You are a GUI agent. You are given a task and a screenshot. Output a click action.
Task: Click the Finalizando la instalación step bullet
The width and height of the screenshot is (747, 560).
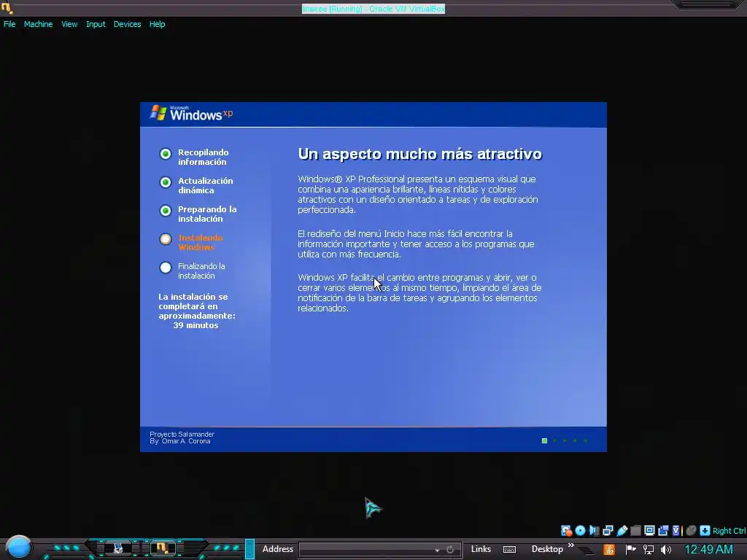(x=166, y=268)
